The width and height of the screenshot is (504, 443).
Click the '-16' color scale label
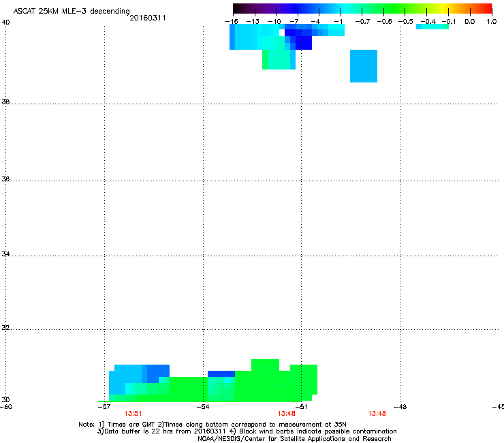click(232, 22)
